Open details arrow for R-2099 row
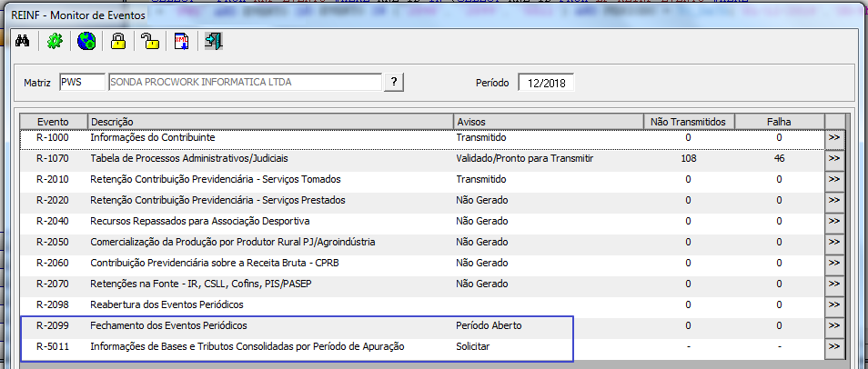868x369 pixels. point(834,326)
